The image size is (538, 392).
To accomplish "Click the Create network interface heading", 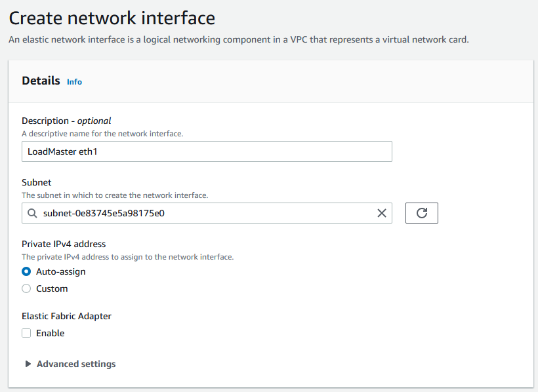I will pyautogui.click(x=112, y=18).
